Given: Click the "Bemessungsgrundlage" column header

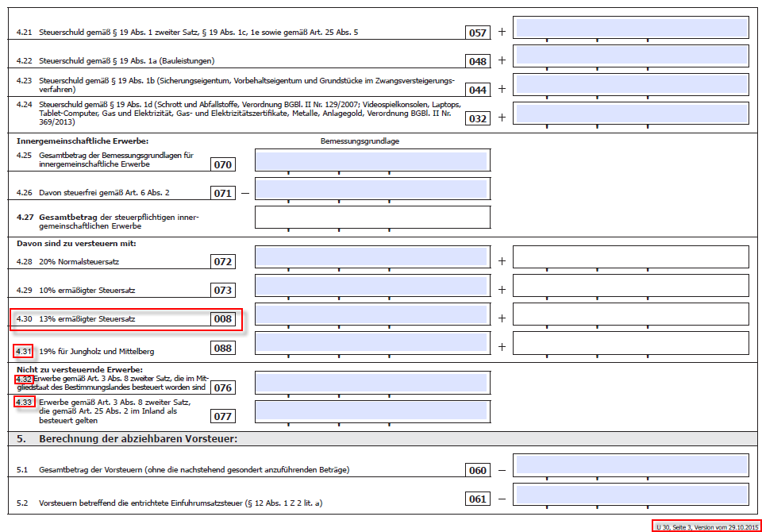Looking at the screenshot, I should tap(360, 141).
